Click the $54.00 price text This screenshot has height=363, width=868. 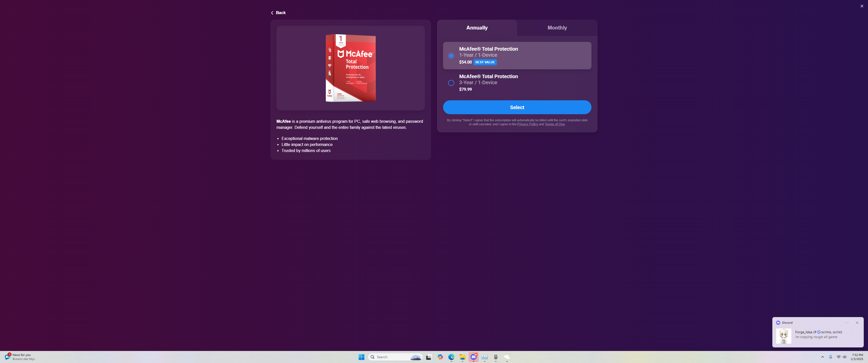[465, 62]
